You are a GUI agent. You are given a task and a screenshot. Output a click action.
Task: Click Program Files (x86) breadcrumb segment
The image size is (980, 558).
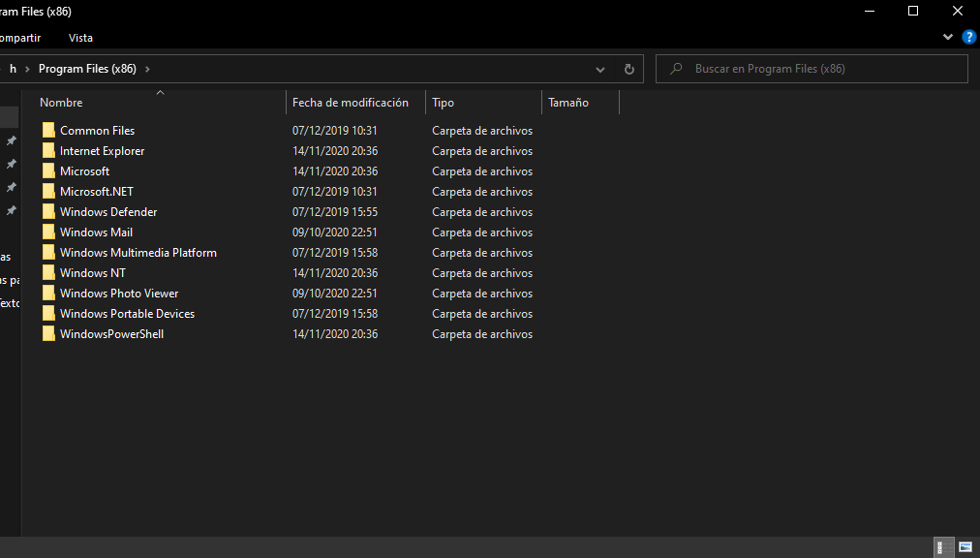[87, 69]
